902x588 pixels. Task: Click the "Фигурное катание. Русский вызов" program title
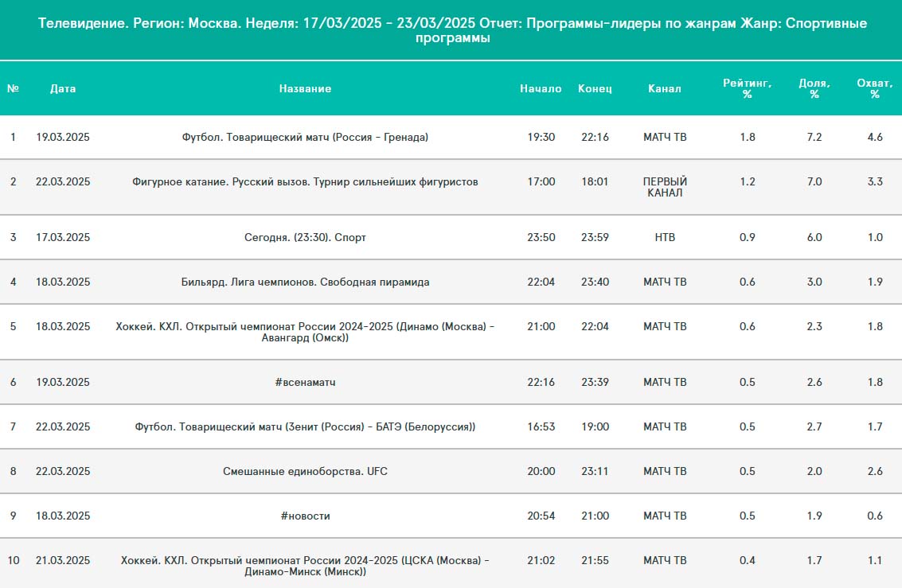[x=305, y=181]
